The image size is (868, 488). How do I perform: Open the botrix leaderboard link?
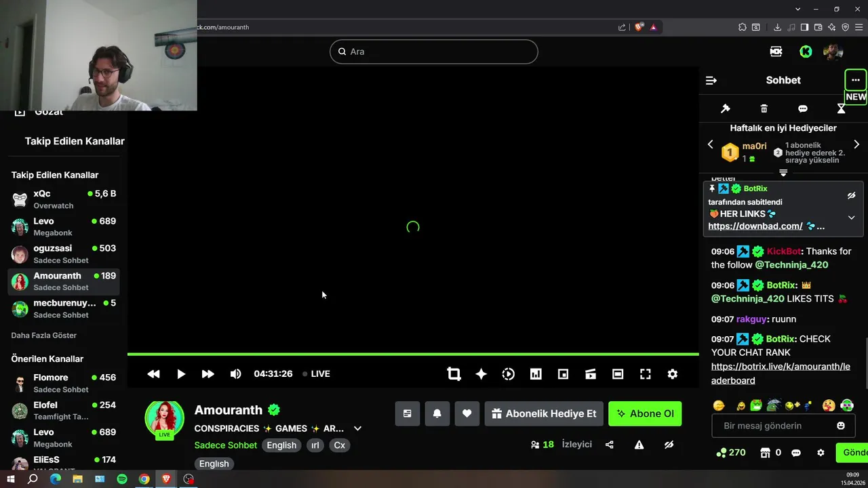(x=781, y=373)
